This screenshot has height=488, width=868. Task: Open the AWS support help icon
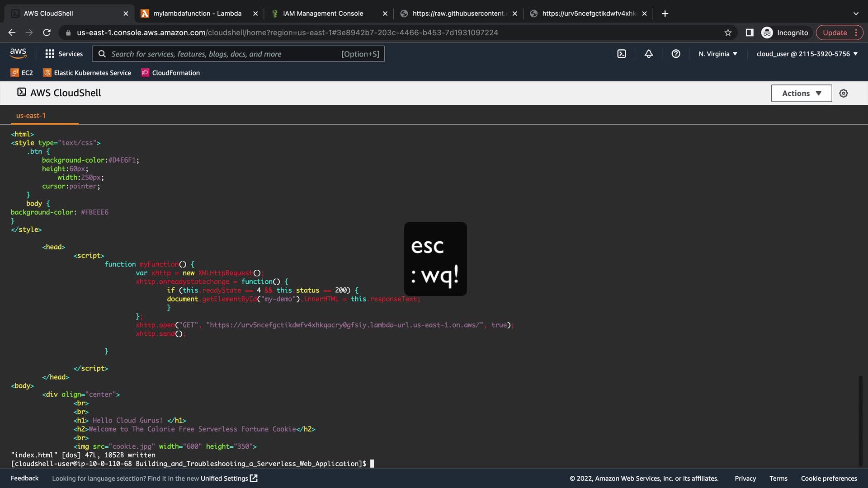click(676, 54)
